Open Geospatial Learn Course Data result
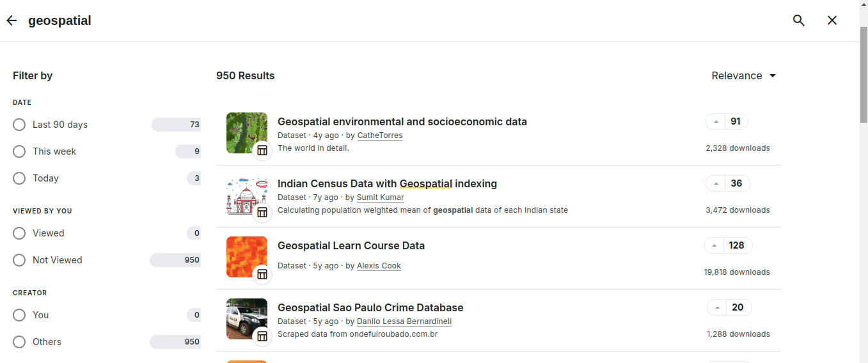 (x=351, y=245)
